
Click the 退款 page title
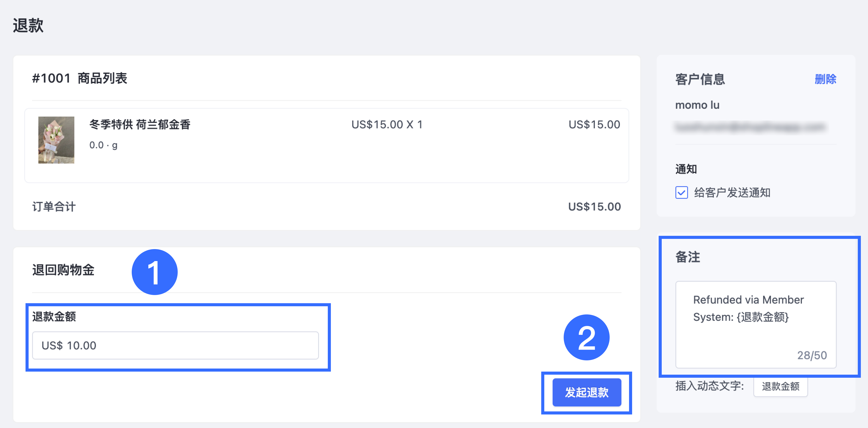(x=28, y=25)
